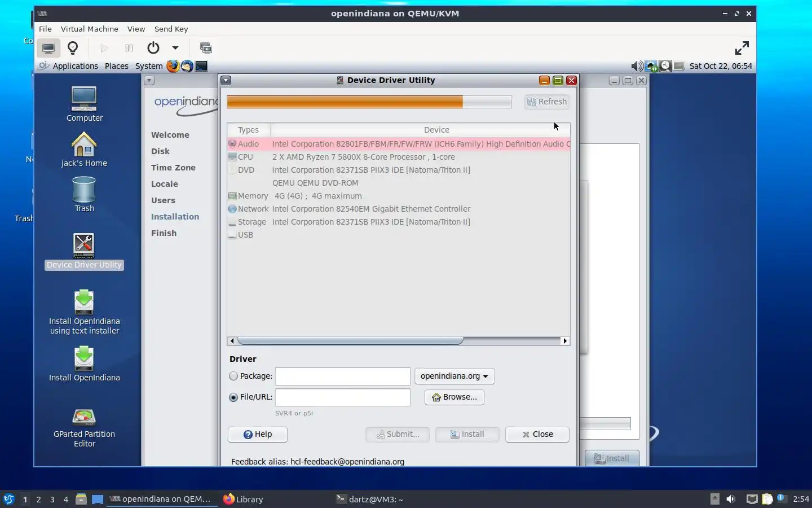Expand the shutdown options arrow
This screenshot has height=508, width=812.
175,48
